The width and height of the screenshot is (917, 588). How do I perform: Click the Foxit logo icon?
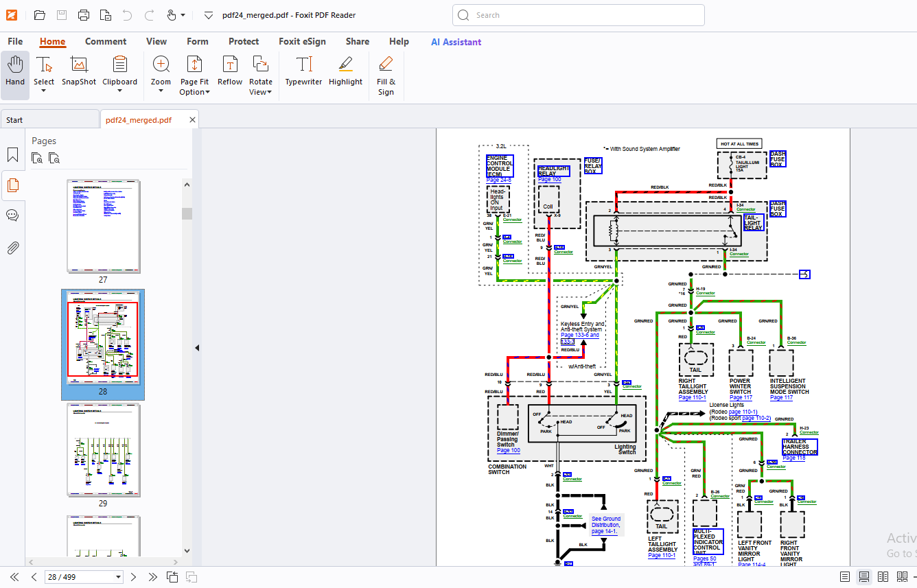[13, 15]
